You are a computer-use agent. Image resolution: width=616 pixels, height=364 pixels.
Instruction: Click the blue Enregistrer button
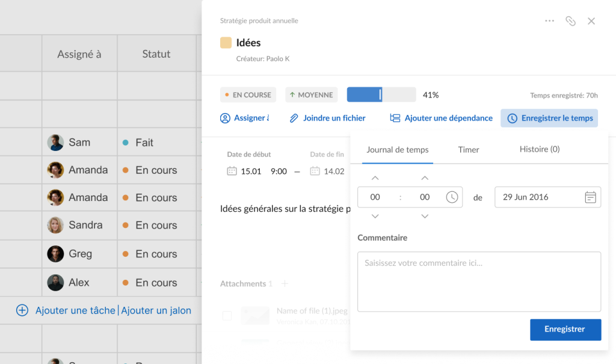tap(565, 330)
